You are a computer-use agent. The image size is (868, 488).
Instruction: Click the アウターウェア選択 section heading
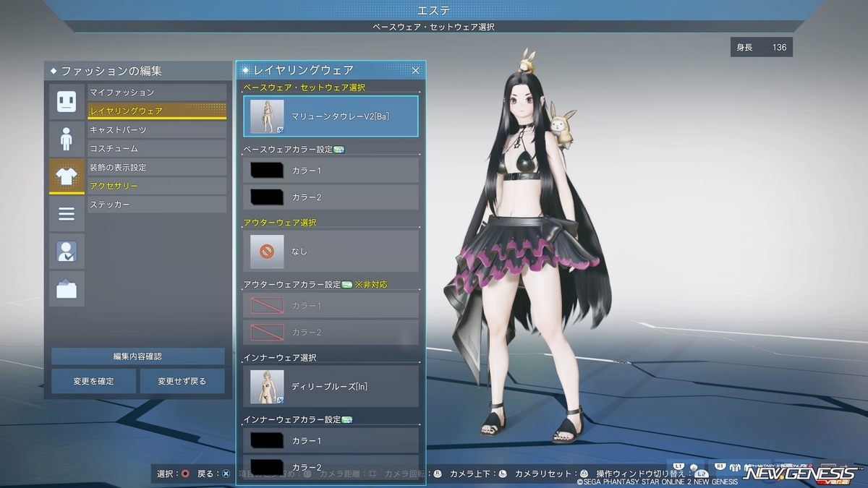pyautogui.click(x=280, y=223)
